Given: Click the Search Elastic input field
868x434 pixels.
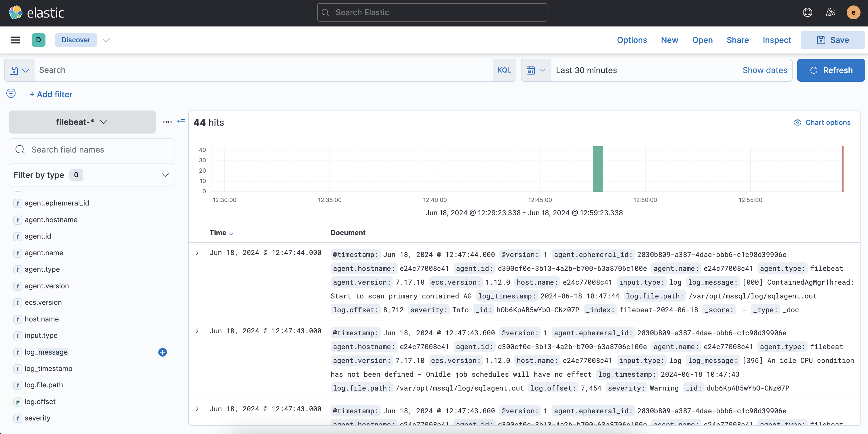Looking at the screenshot, I should 432,12.
